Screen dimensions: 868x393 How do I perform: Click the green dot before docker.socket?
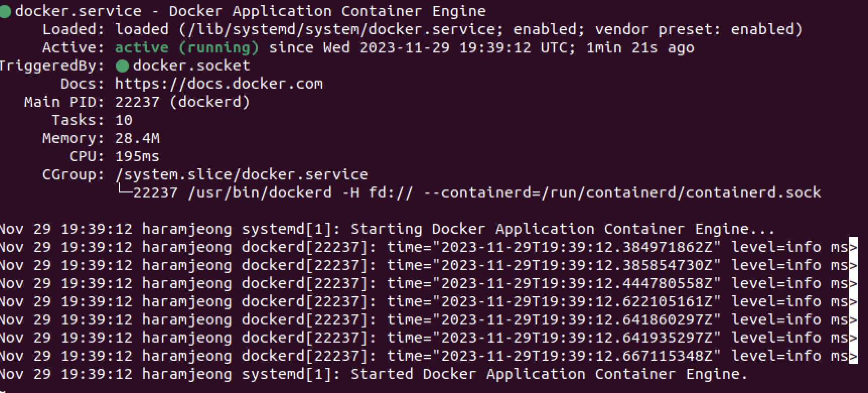click(x=122, y=66)
